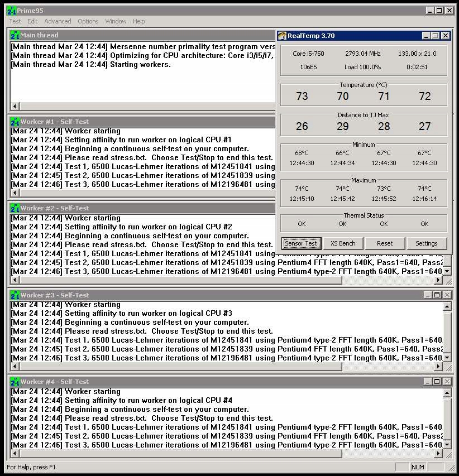The image size is (459, 476).
Task: Click the horizontal scrollbar thumb in Worker #4
Action: (x=180, y=453)
